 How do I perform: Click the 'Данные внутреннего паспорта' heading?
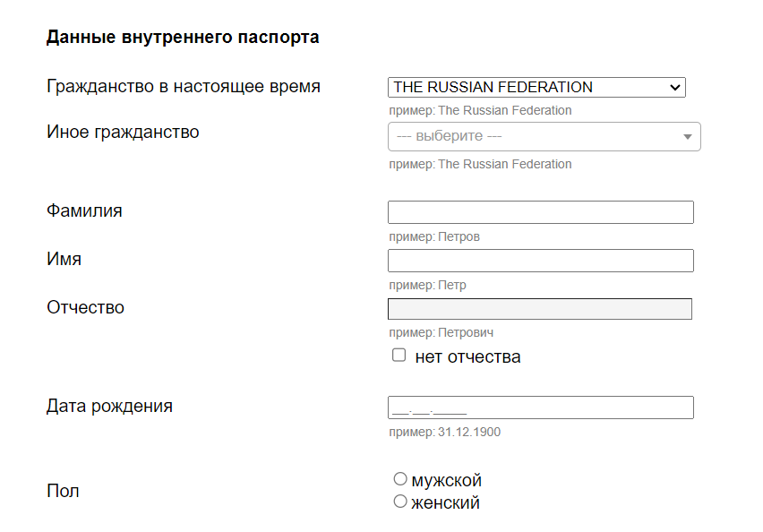point(183,37)
